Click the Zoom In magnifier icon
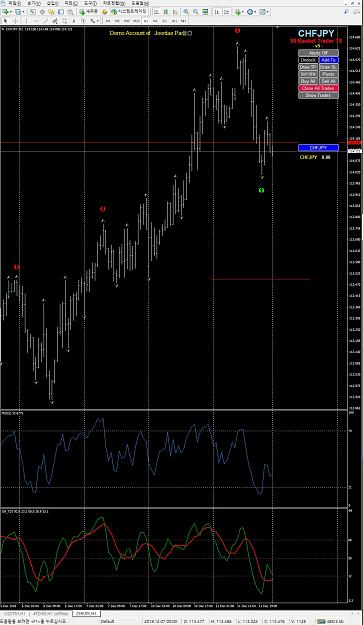The image size is (363, 625). click(186, 12)
